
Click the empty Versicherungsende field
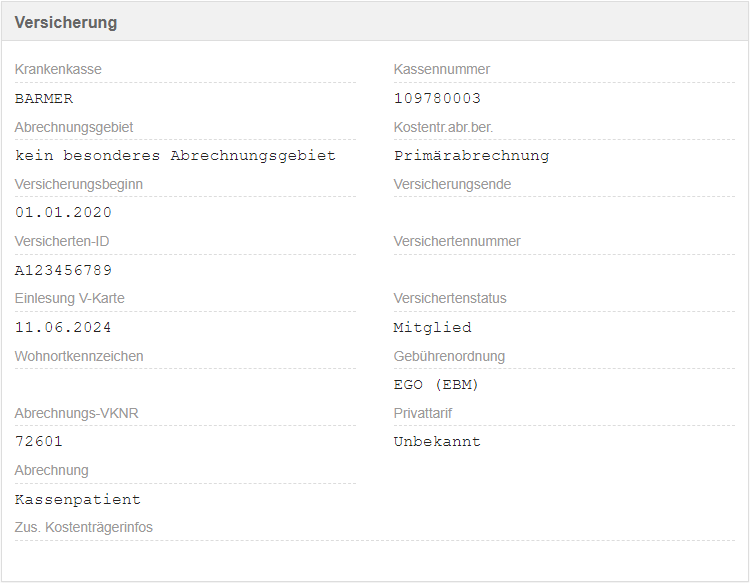point(563,212)
